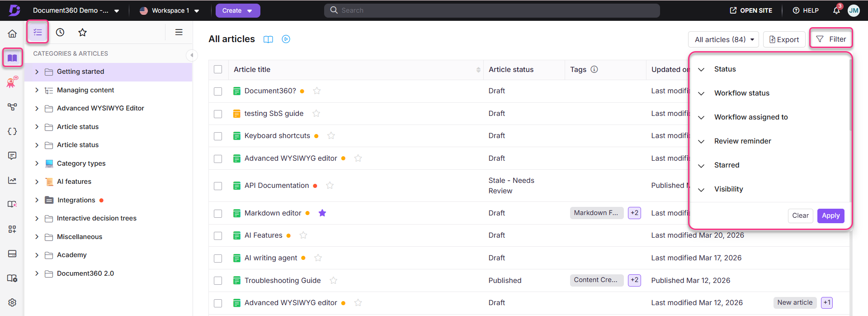This screenshot has width=868, height=316.
Task: Open the hamburger menu in categories panel
Action: 179,32
